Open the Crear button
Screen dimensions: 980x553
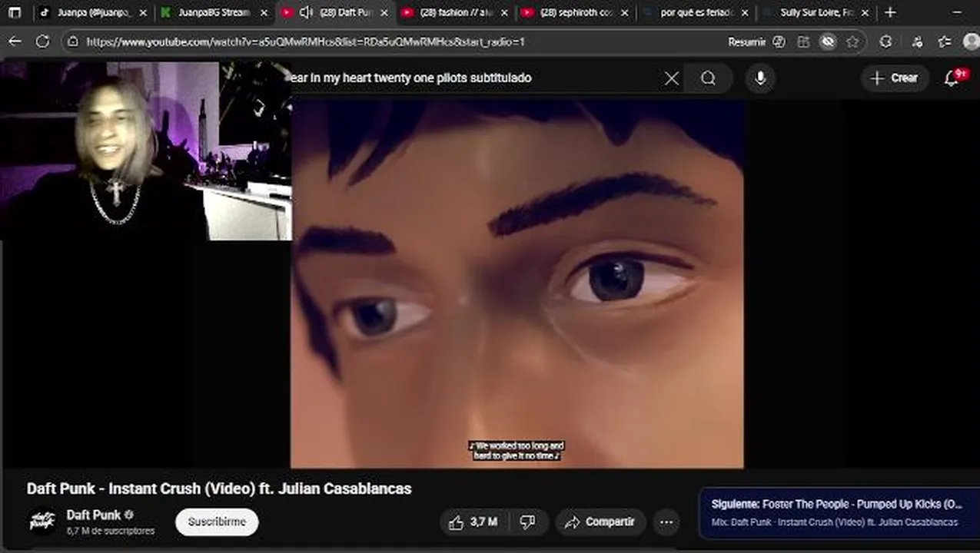(x=894, y=78)
